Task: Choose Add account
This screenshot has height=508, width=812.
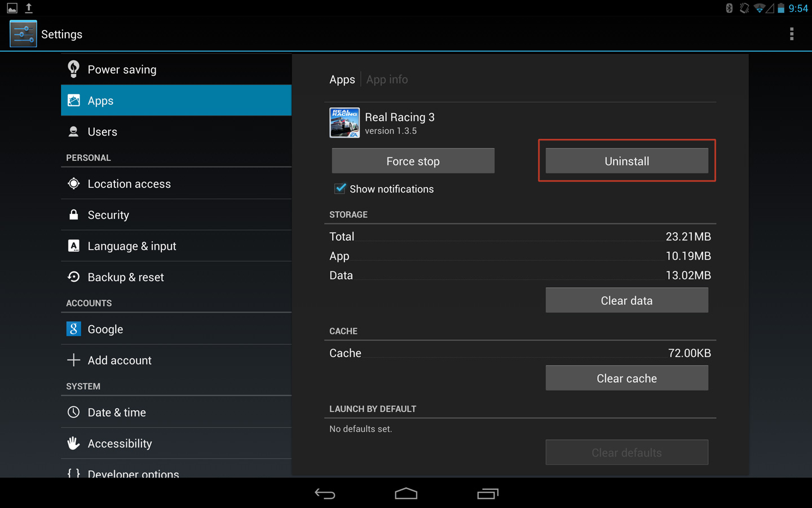Action: point(176,360)
